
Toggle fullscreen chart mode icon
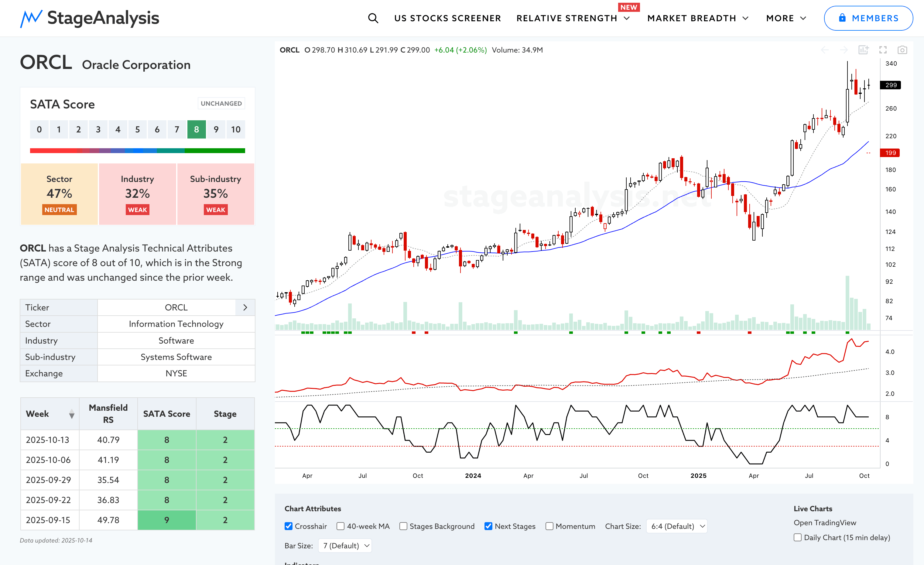click(x=883, y=50)
